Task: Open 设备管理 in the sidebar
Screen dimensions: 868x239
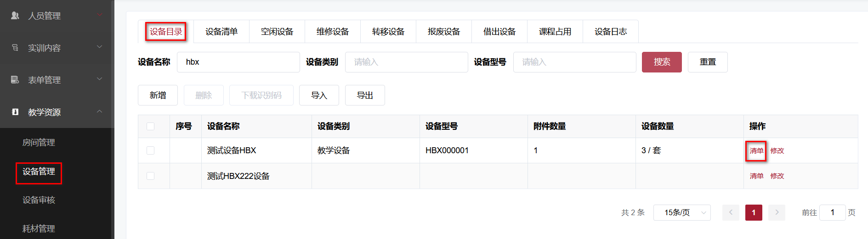Action: (39, 172)
